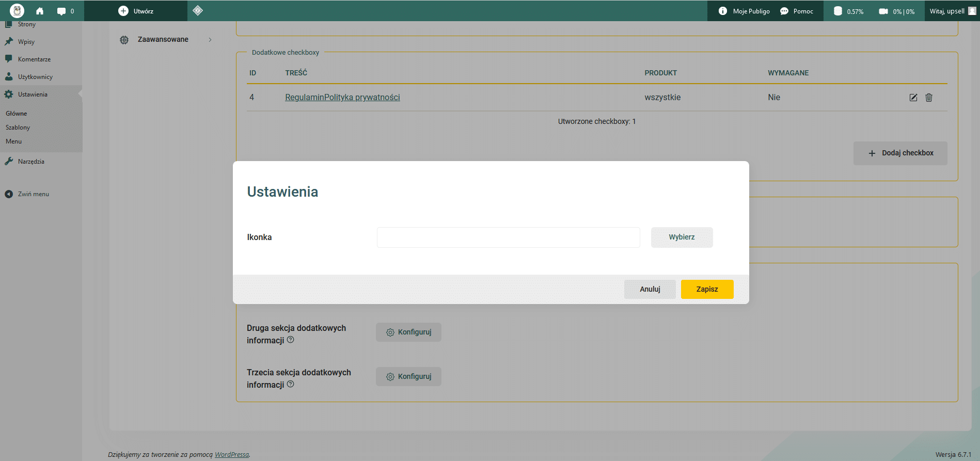Image resolution: width=980 pixels, height=461 pixels.
Task: Click the Ikonka input field
Action: point(509,237)
